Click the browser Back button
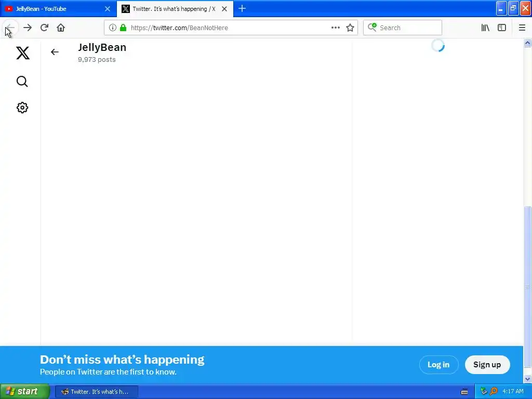The height and width of the screenshot is (399, 532). [x=10, y=28]
